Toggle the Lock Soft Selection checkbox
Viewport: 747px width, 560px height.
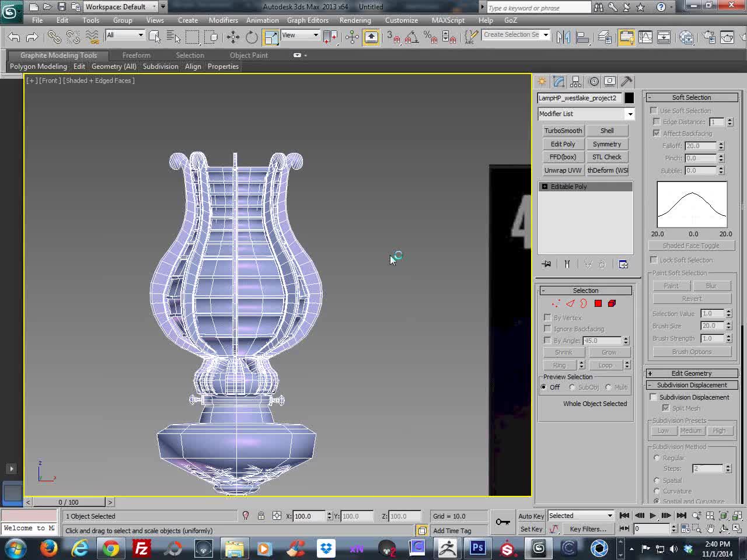pyautogui.click(x=654, y=260)
